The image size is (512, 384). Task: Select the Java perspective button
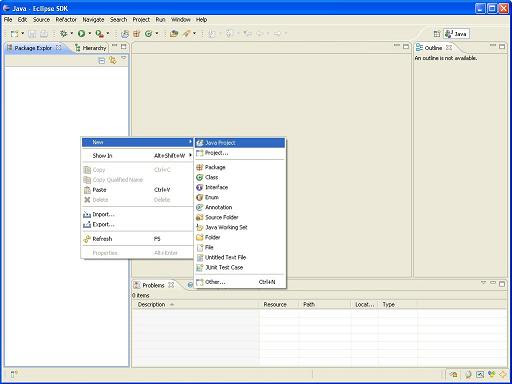pyautogui.click(x=456, y=34)
